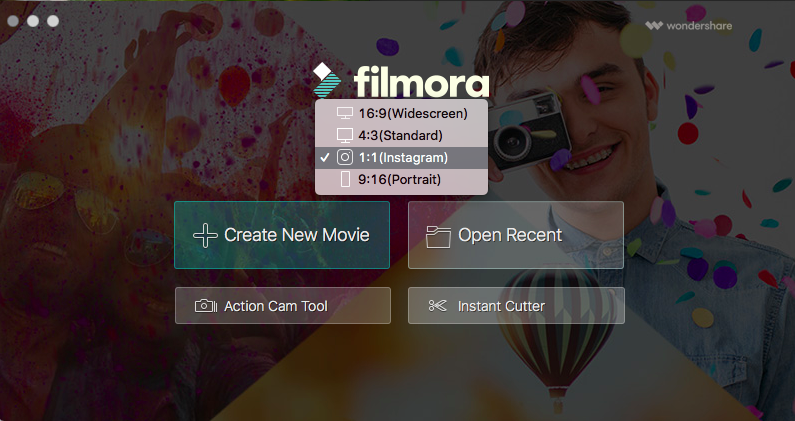795x421 pixels.
Task: Click the Filmora diamond logo icon
Action: (327, 80)
